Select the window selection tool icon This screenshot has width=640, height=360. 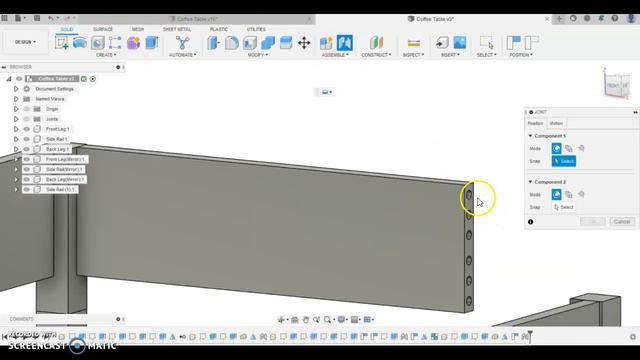pyautogui.click(x=487, y=42)
